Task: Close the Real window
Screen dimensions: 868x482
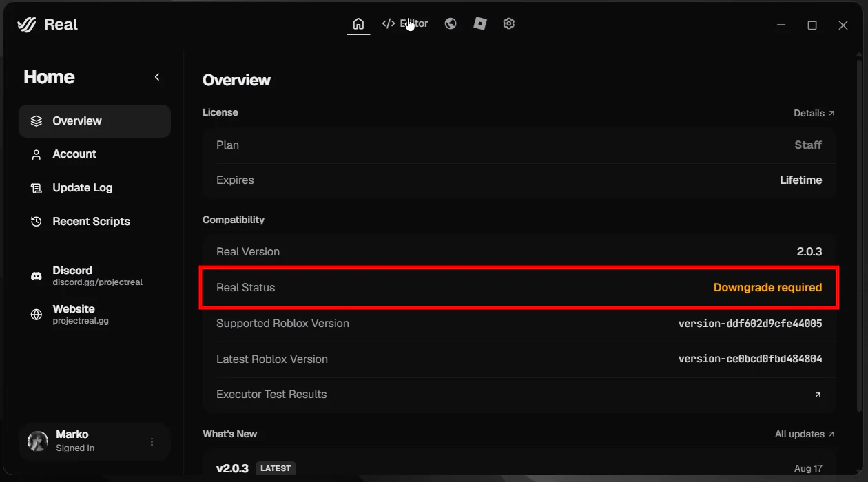Action: [843, 25]
